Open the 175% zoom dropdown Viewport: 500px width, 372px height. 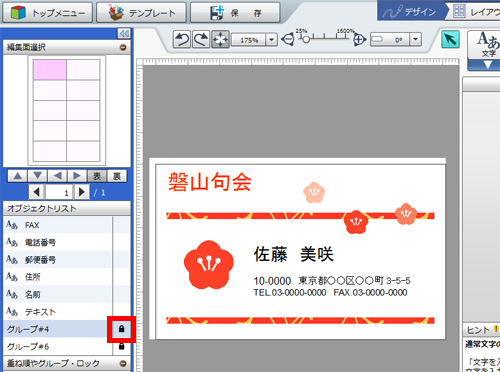tap(272, 40)
